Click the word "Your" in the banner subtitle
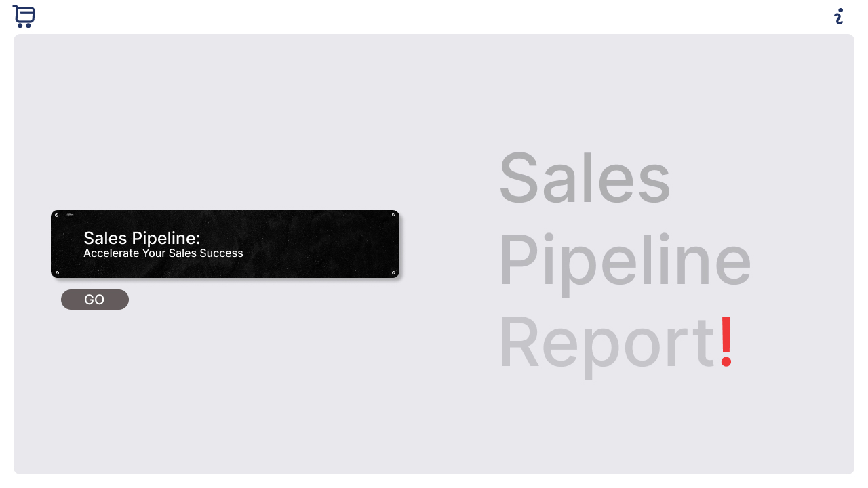 tap(154, 253)
